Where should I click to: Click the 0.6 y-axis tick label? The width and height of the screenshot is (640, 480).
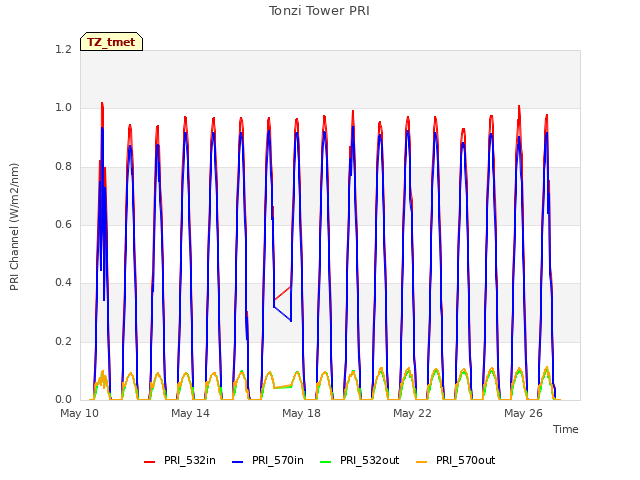(64, 224)
